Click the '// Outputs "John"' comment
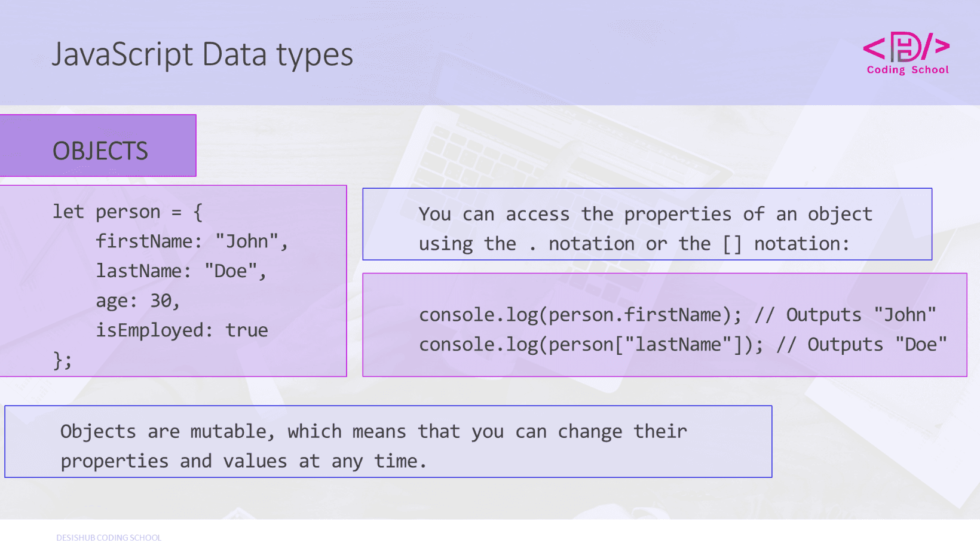 (x=845, y=315)
